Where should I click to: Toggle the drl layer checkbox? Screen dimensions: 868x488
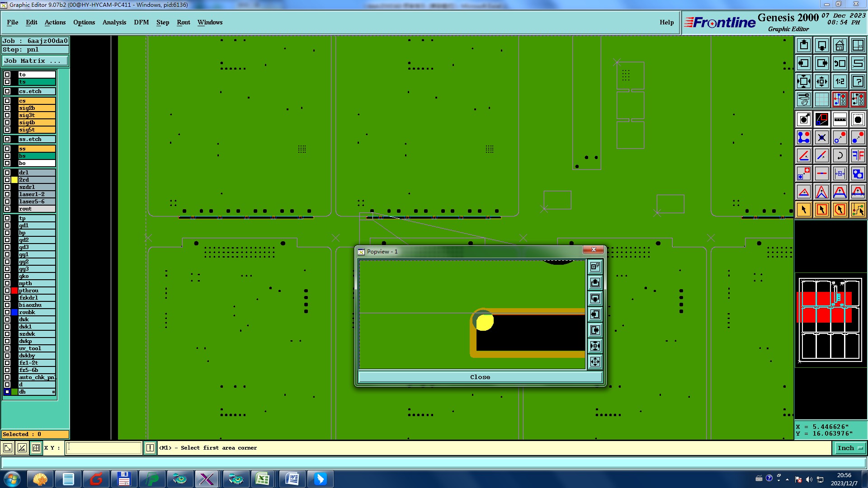[x=7, y=173]
